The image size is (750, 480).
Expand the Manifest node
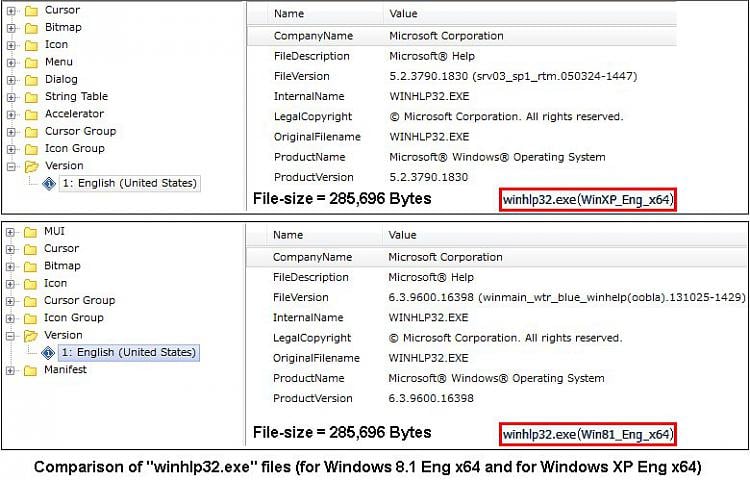click(10, 371)
